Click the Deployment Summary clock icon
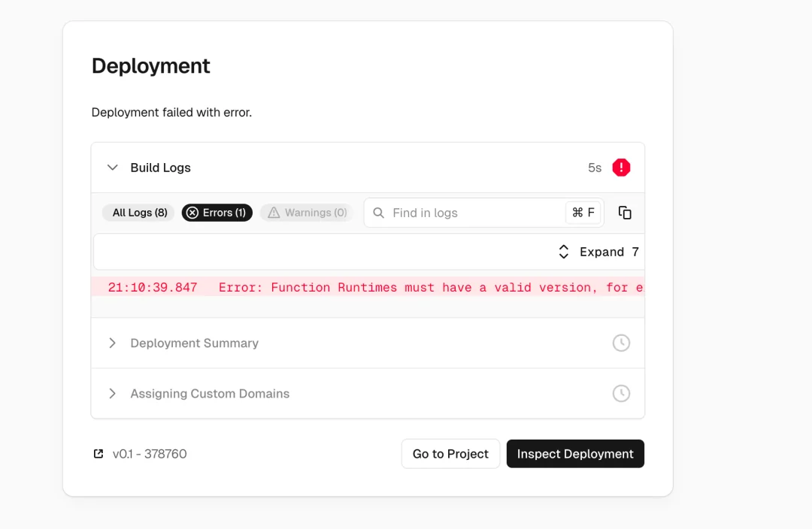Screen dimensions: 812x529 point(621,343)
